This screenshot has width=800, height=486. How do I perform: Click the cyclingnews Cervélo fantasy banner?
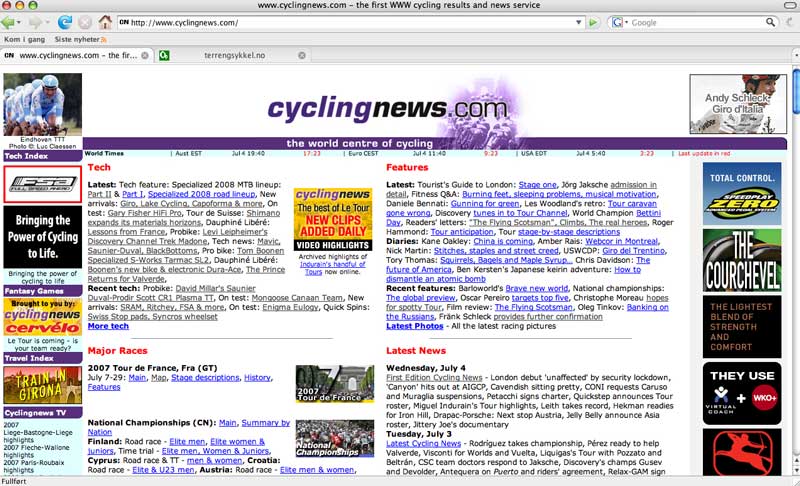click(x=42, y=317)
